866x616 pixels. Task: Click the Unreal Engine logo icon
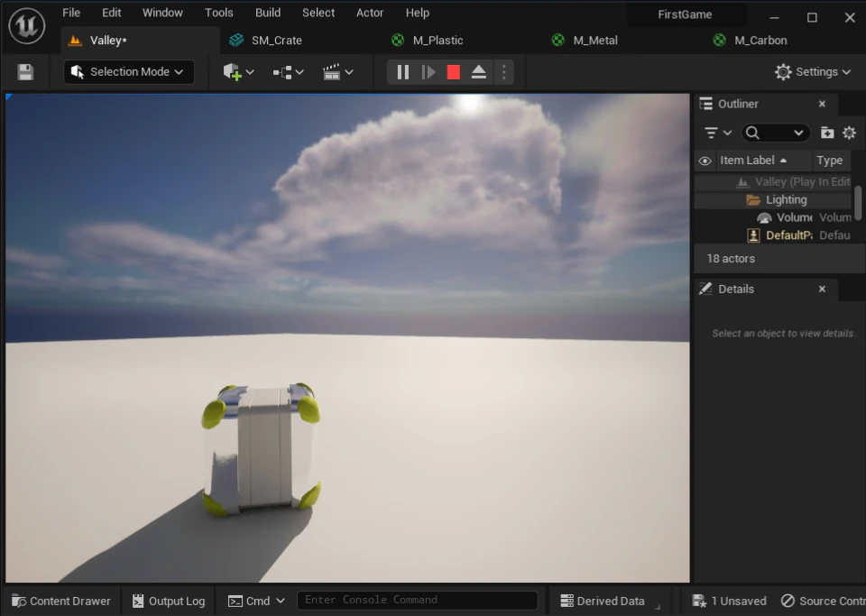(x=26, y=26)
